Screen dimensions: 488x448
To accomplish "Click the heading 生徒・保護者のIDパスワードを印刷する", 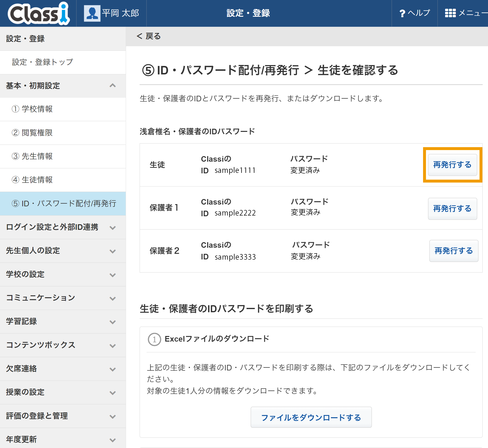I will 227,309.
